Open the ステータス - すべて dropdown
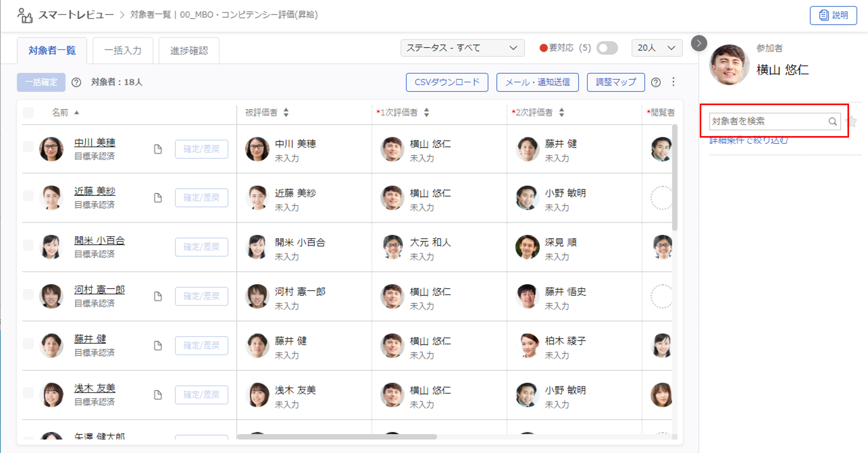Viewport: 868px width, 453px height. coord(462,48)
